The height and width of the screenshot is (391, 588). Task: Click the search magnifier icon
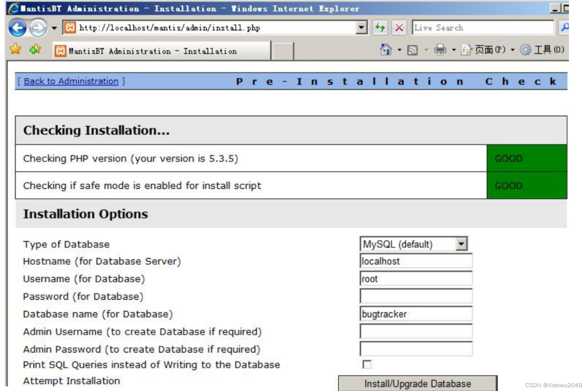pos(564,28)
